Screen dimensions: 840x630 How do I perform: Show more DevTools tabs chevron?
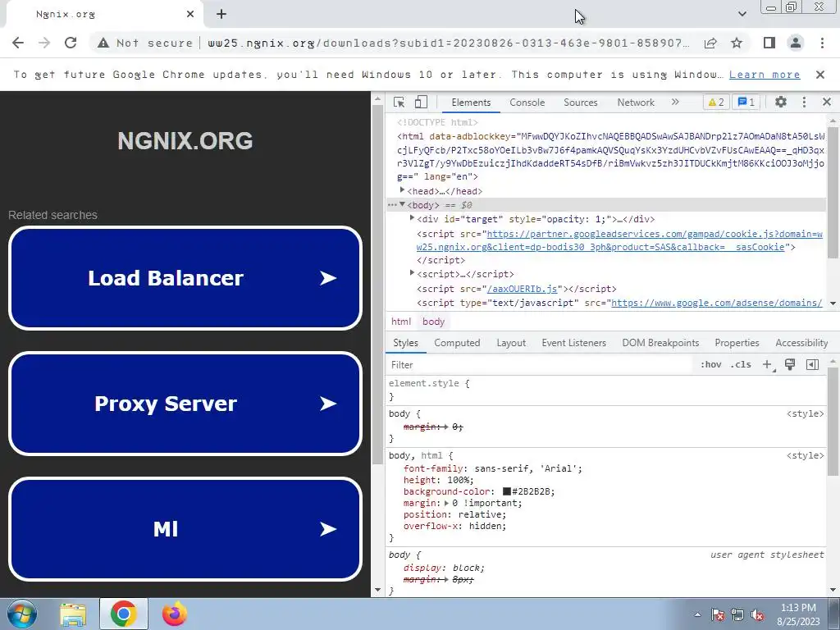pos(675,102)
